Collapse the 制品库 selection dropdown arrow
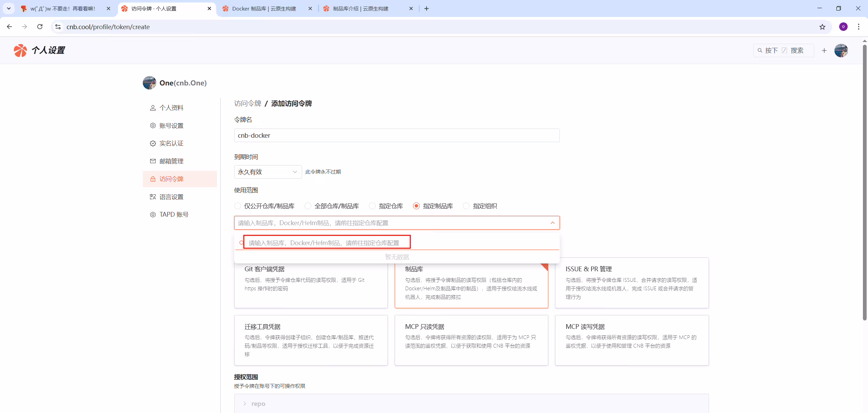The height and width of the screenshot is (413, 868). coord(553,223)
